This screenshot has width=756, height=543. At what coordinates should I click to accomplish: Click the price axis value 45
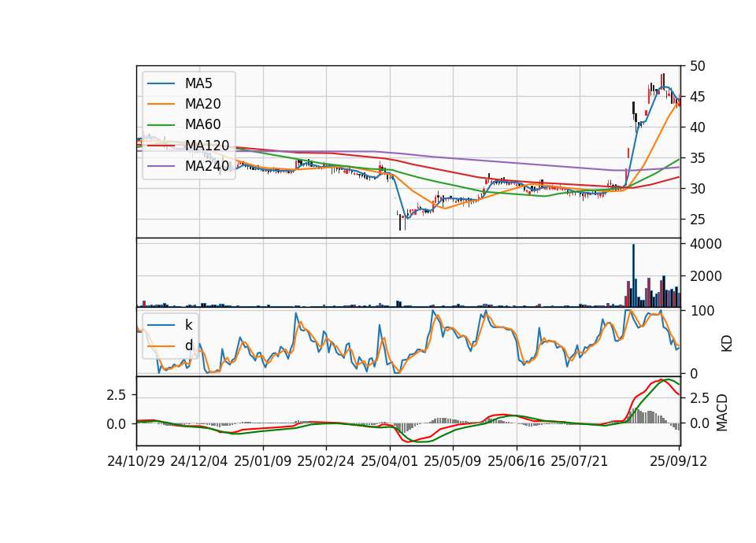[x=698, y=97]
